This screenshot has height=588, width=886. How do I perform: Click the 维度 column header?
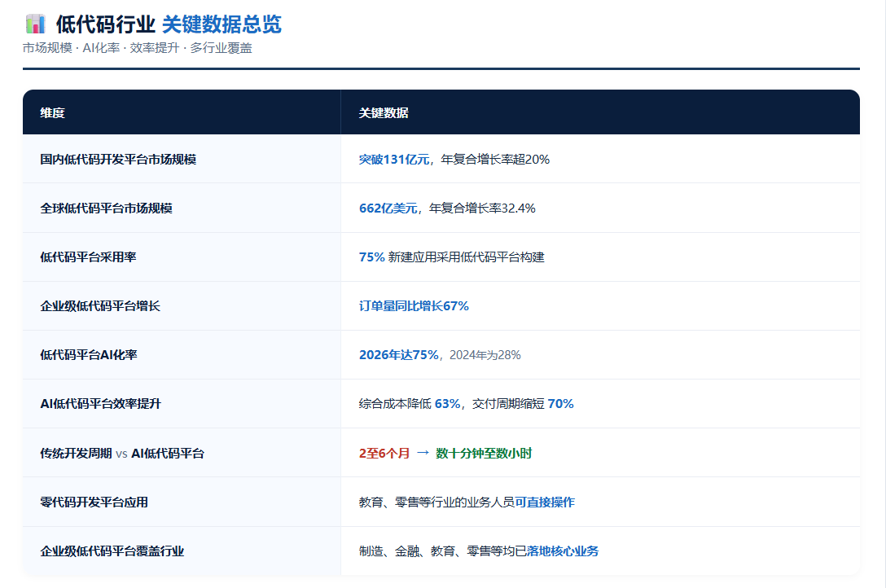pos(53,113)
